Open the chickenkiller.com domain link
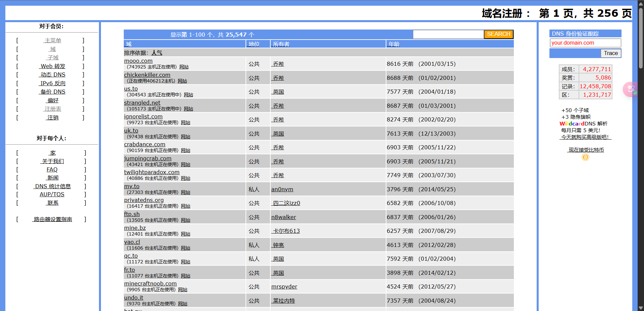The image size is (644, 311). [x=147, y=75]
